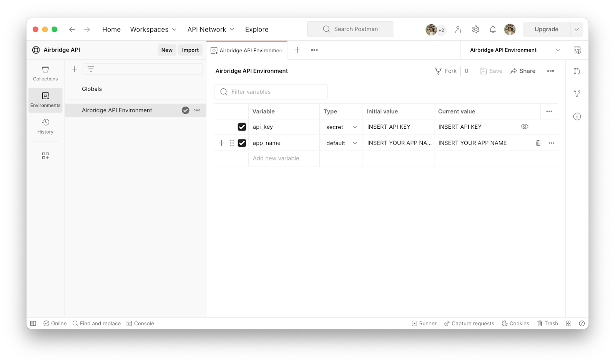Viewport: 615px width, 364px height.
Task: Open a new tab with plus
Action: (x=297, y=50)
